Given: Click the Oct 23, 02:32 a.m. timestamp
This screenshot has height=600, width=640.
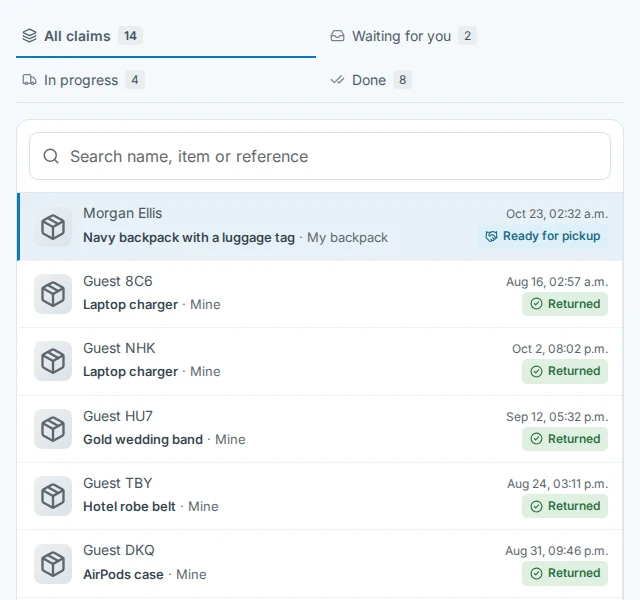Looking at the screenshot, I should point(557,214).
